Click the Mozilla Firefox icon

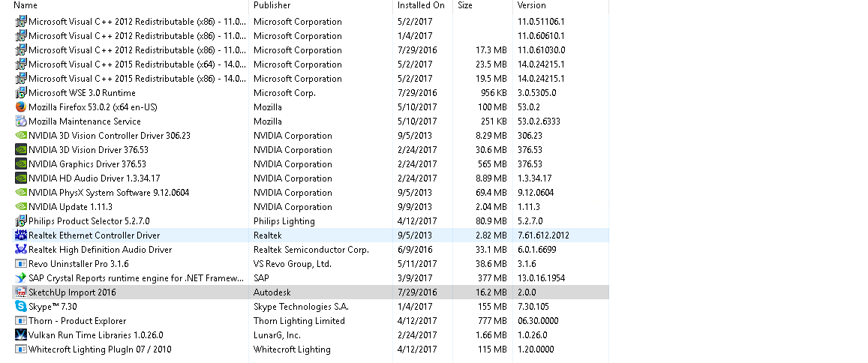pos(21,106)
